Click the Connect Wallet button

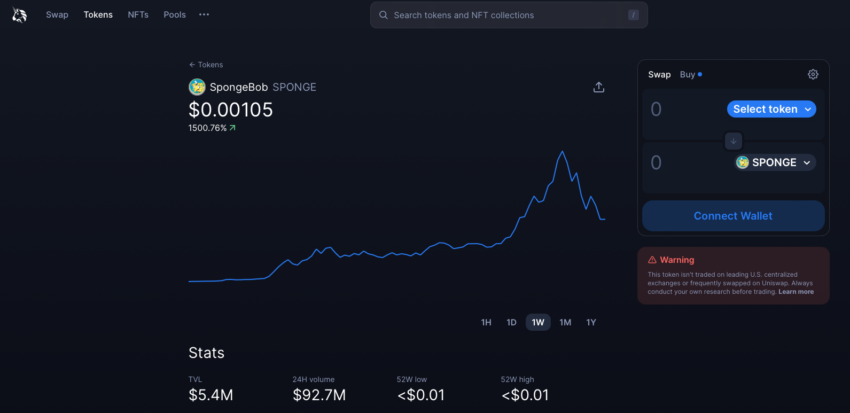tap(733, 216)
